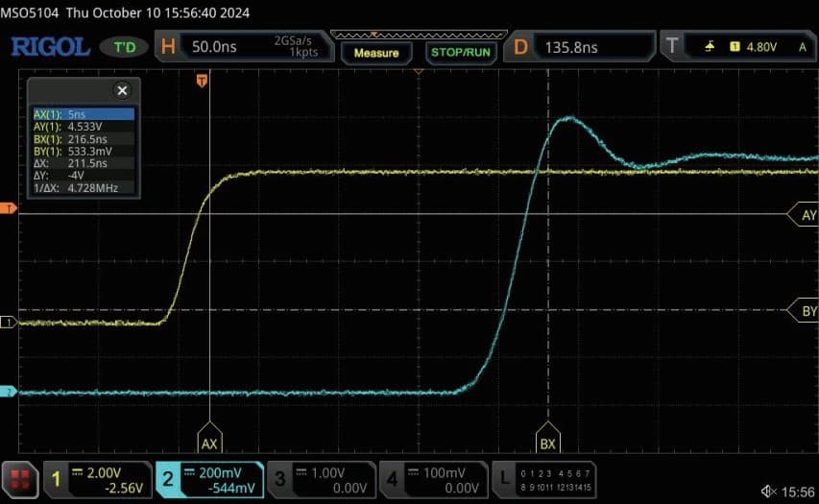Click the RIGOL logo
The height and width of the screenshot is (504, 819).
(50, 47)
